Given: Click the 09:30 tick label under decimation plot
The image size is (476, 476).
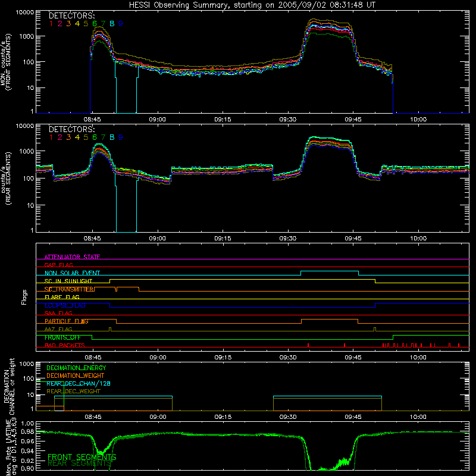Looking at the screenshot, I should coord(288,417).
